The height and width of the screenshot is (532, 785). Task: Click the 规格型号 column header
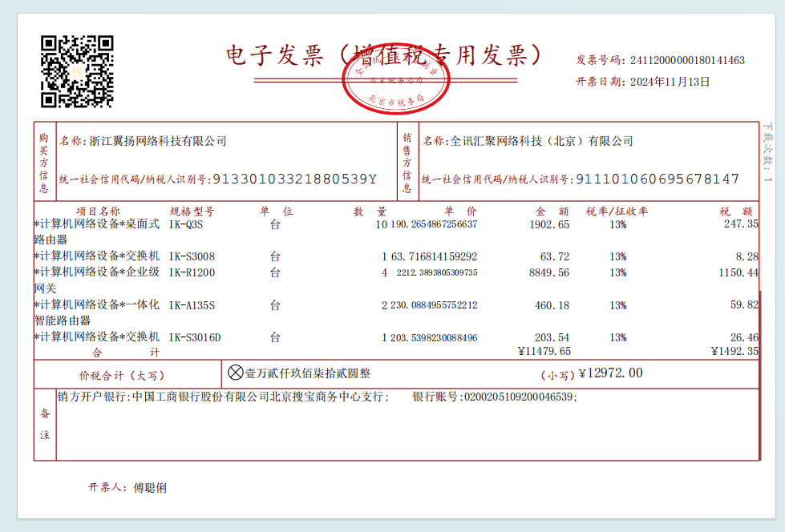pos(192,211)
